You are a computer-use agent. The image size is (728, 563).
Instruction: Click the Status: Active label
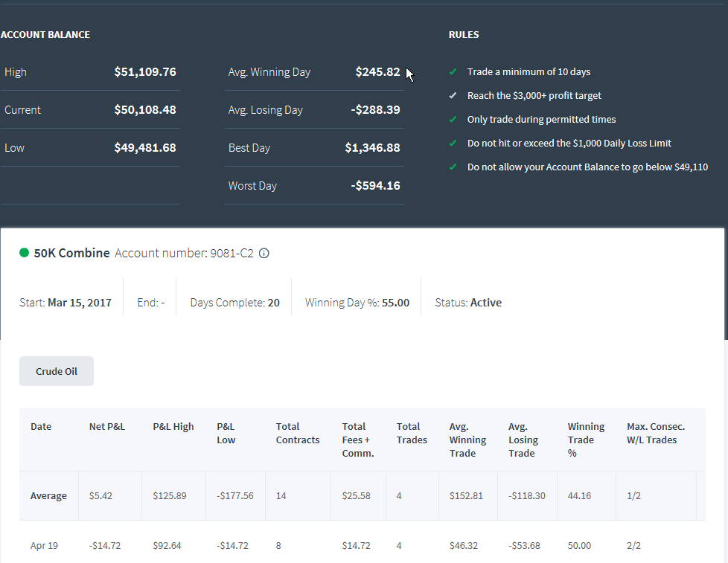click(x=468, y=303)
